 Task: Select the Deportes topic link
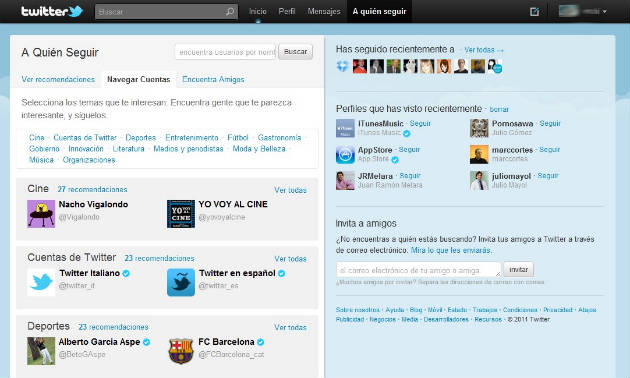coord(141,137)
